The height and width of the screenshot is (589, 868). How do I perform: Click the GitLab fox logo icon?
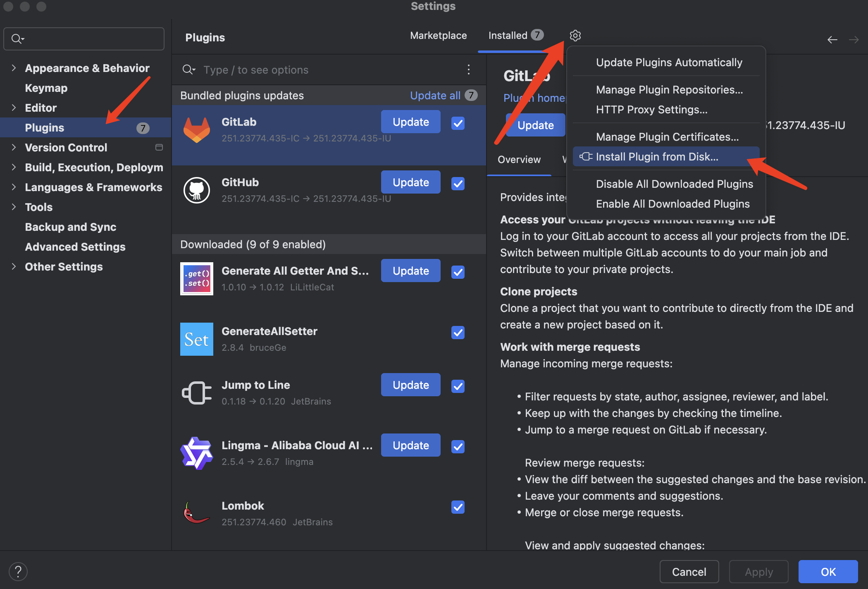click(196, 130)
